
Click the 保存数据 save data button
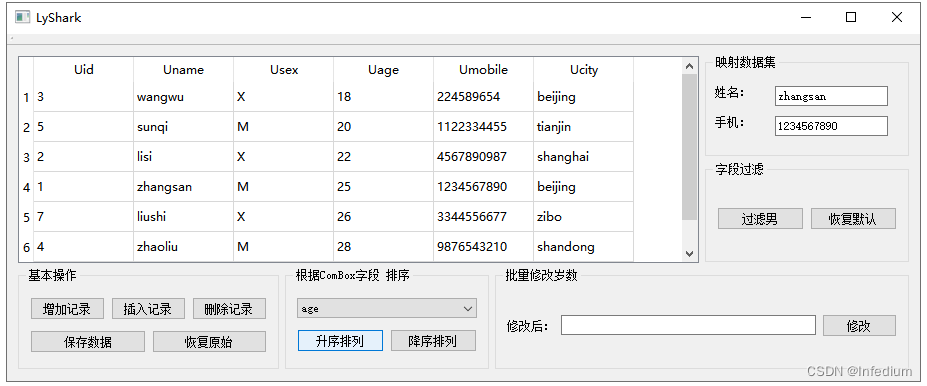tap(87, 341)
